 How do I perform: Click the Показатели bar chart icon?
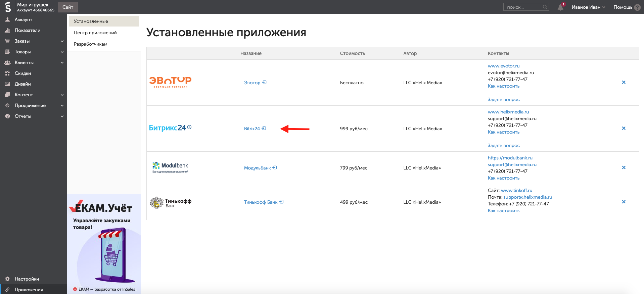tap(7, 30)
